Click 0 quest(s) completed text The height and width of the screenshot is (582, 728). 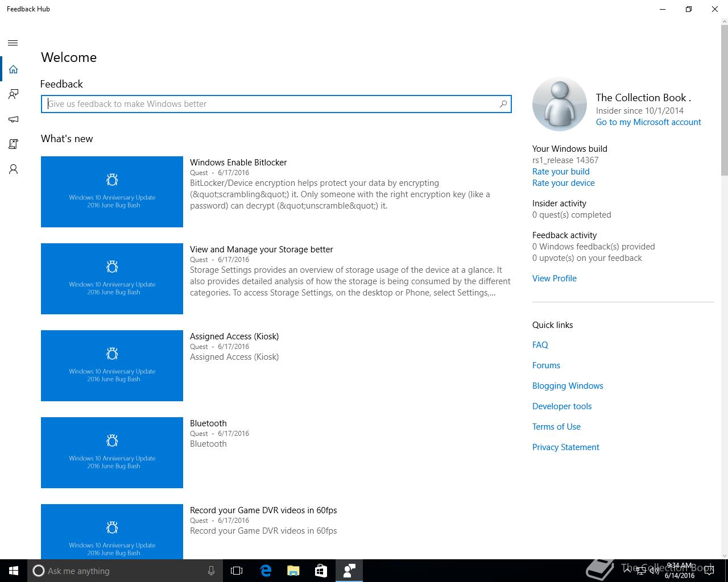(x=572, y=215)
